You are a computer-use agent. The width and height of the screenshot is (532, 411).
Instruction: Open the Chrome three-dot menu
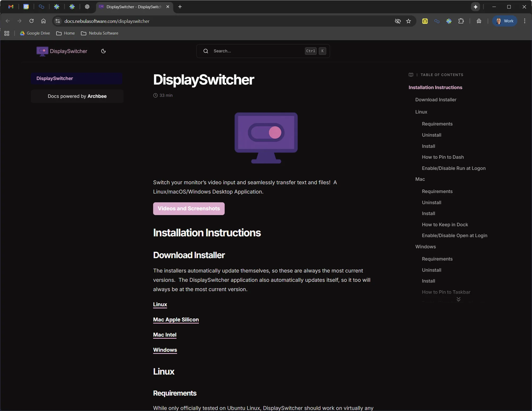525,21
